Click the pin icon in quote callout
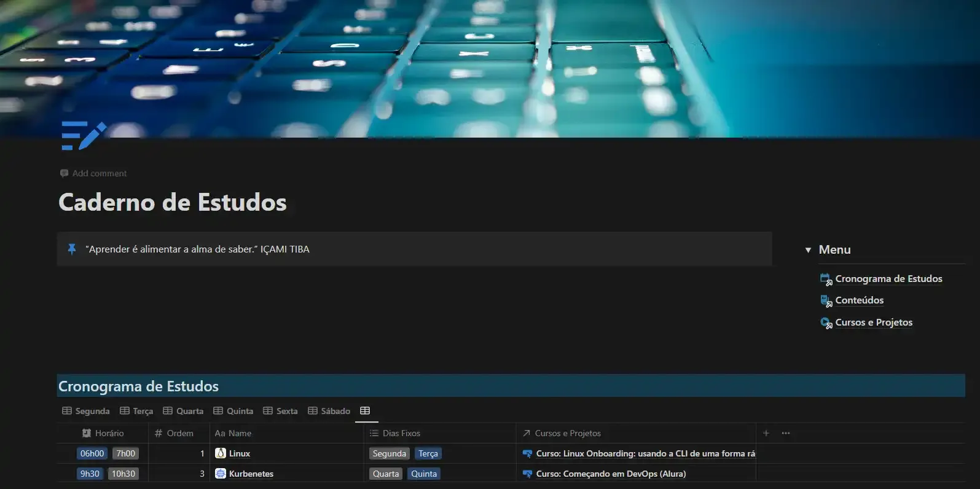 pos(72,249)
